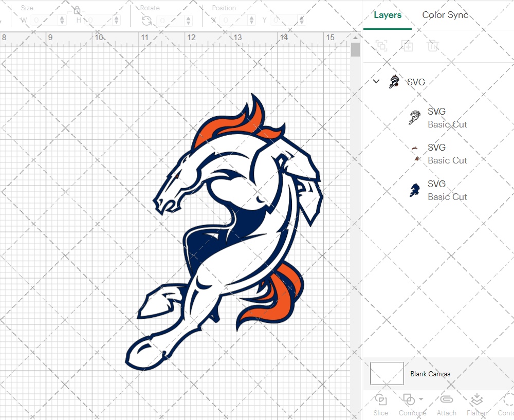Click the Position Y stepper arrows
514x420 pixels.
(x=302, y=21)
